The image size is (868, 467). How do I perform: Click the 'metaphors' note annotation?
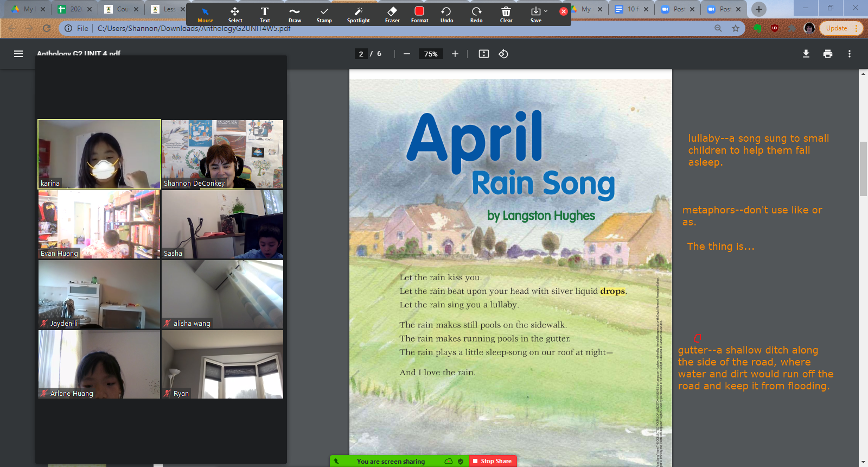pyautogui.click(x=752, y=216)
